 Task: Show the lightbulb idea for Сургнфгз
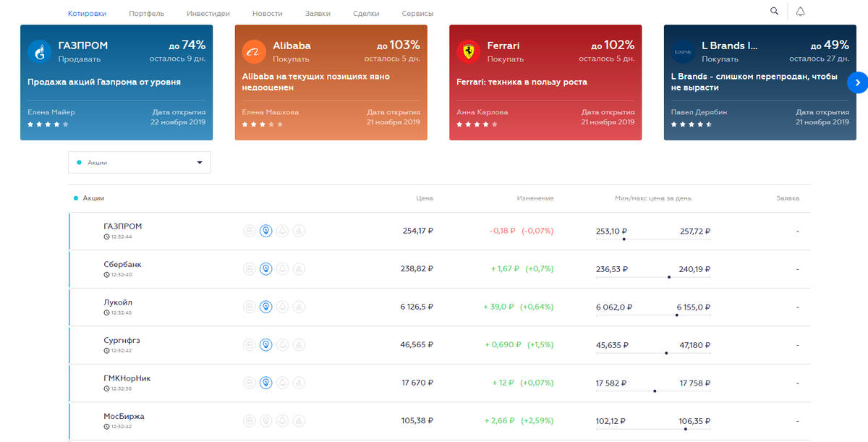pyautogui.click(x=265, y=344)
